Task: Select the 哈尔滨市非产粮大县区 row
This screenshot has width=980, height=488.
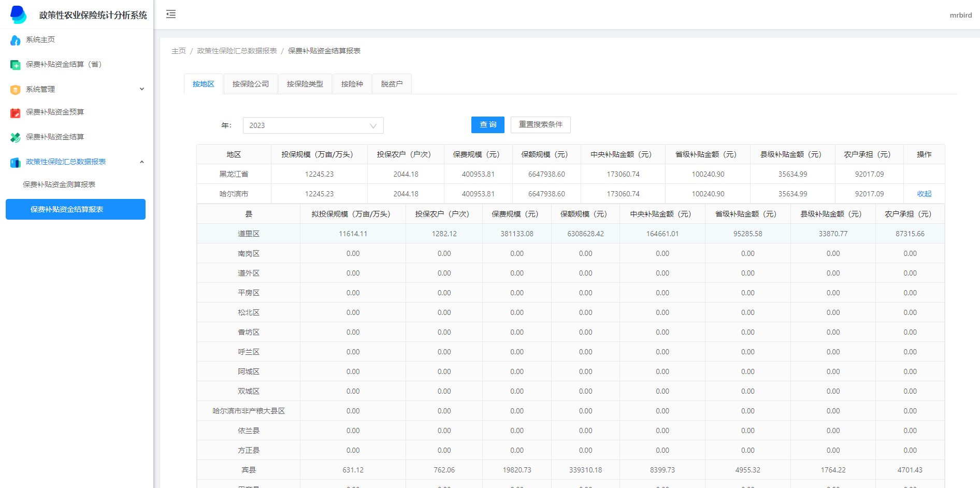Action: point(571,411)
